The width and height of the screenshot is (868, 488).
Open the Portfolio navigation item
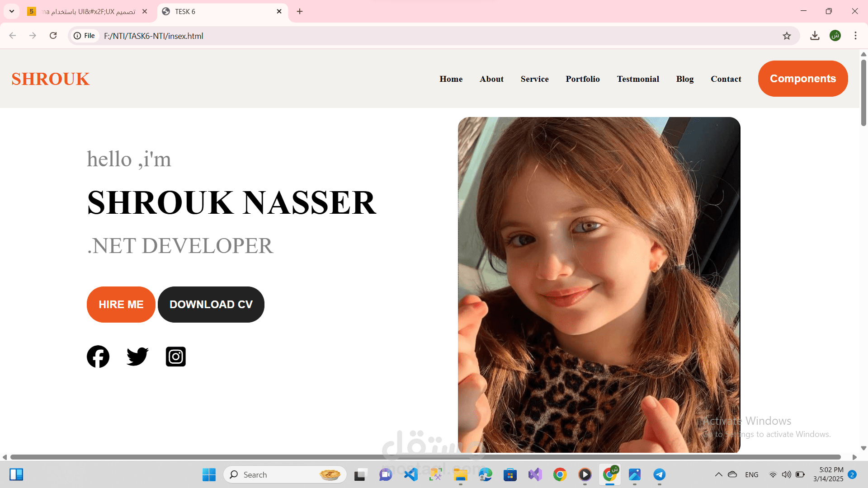[583, 79]
